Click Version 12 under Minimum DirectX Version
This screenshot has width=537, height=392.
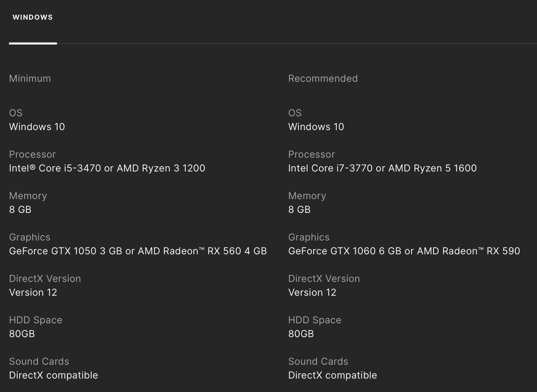33,293
